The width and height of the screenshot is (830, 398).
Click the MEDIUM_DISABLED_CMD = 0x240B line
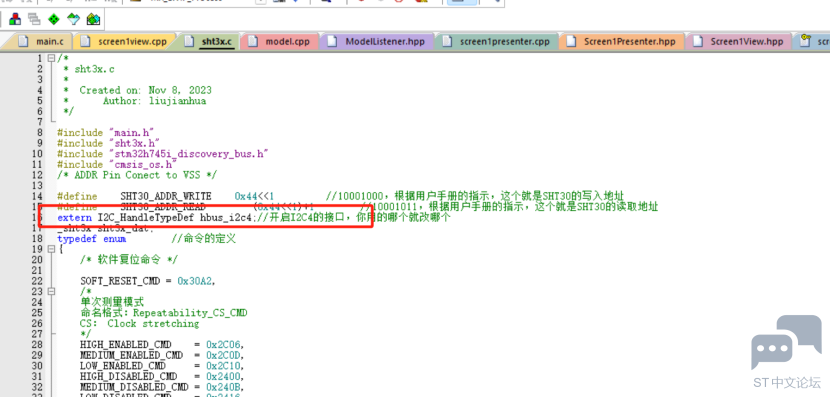(162, 387)
